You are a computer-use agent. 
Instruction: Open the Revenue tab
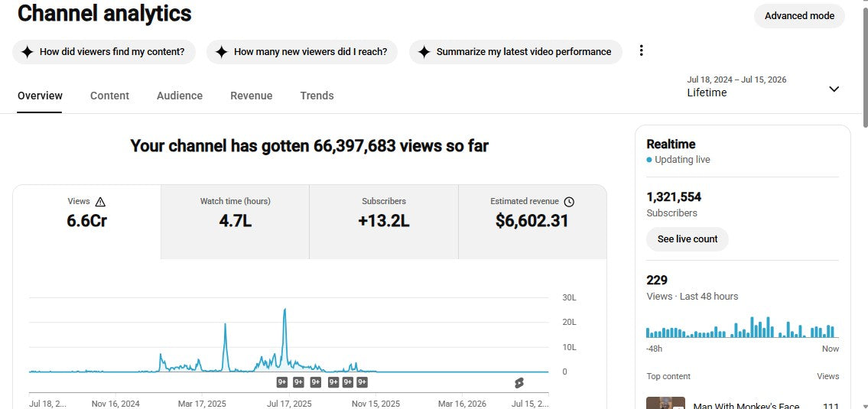(252, 96)
